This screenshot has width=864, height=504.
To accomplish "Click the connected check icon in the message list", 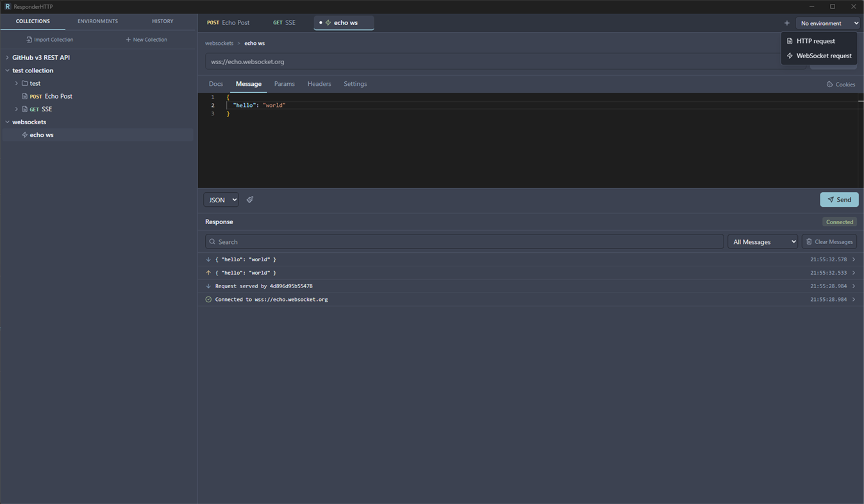I will (x=208, y=300).
